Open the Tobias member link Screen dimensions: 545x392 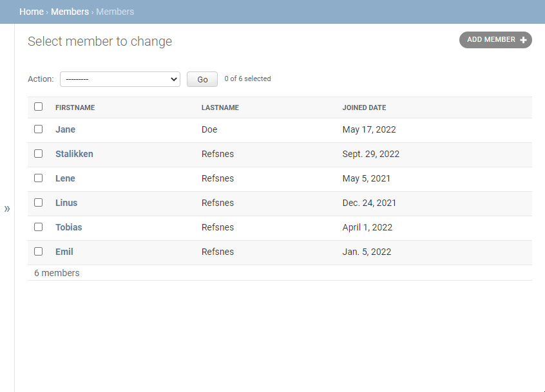click(x=68, y=227)
